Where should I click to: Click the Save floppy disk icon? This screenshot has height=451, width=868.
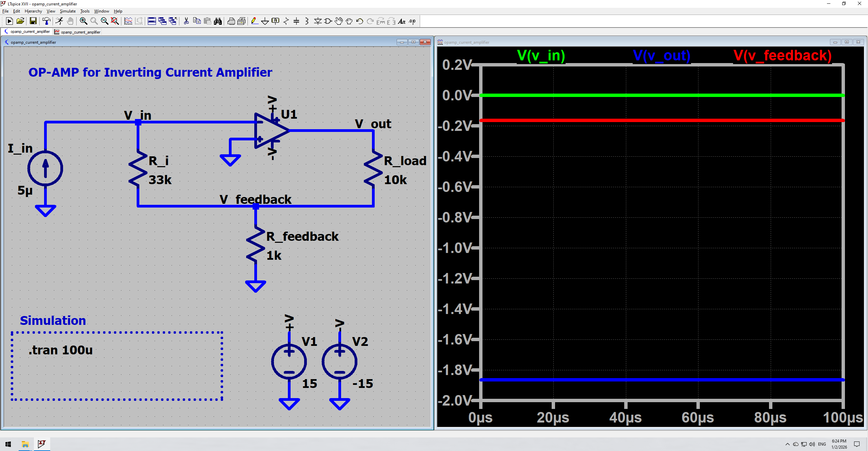(33, 21)
